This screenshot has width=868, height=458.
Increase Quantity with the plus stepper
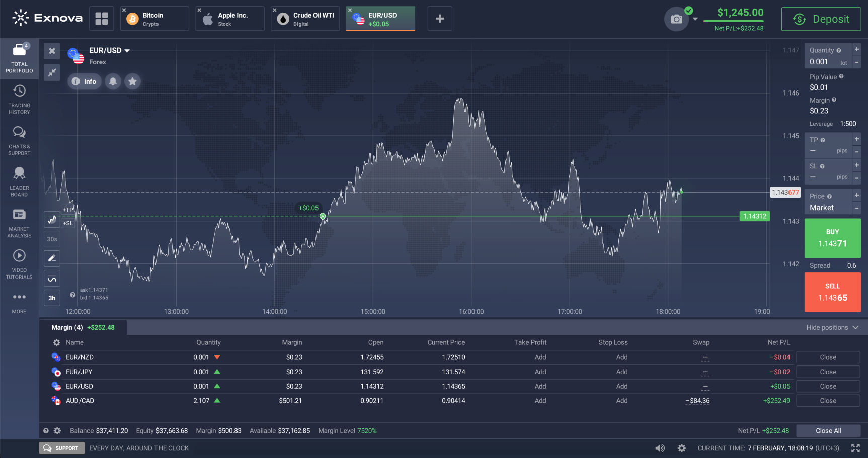(857, 49)
